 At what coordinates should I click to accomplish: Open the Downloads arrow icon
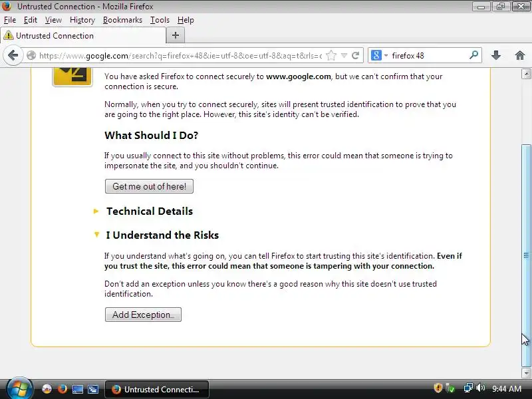click(496, 55)
